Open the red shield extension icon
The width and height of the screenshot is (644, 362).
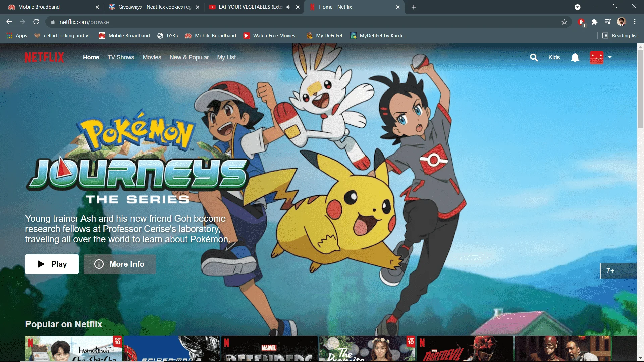point(581,22)
